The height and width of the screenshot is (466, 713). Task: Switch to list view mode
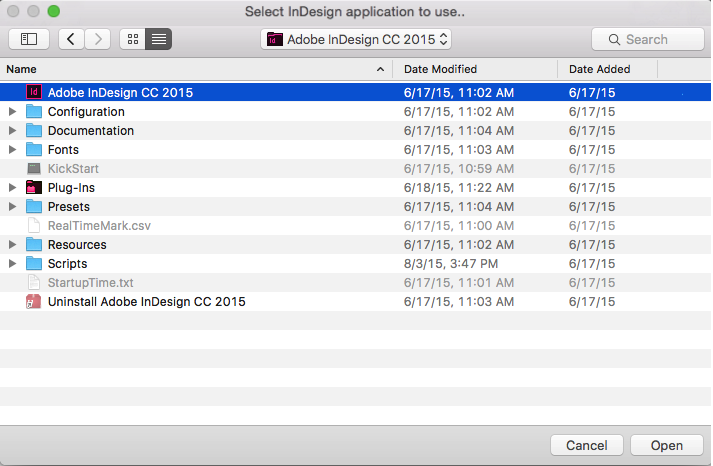159,39
